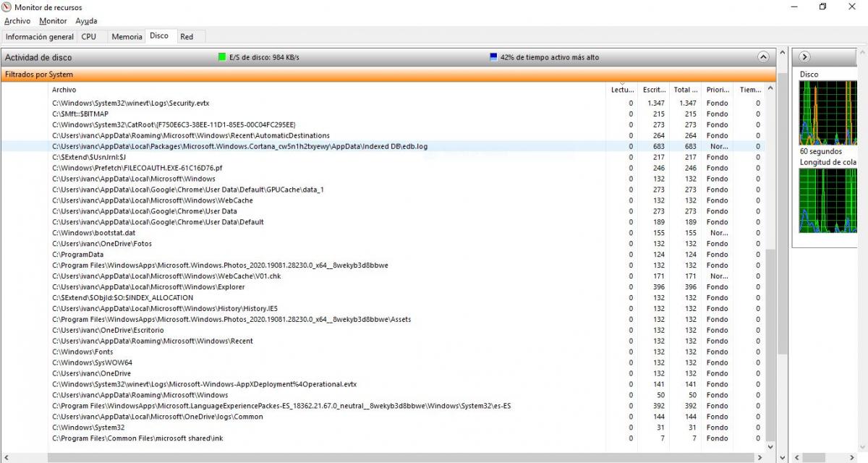
Task: Click the blue tiempo activo indicator
Action: click(x=494, y=57)
